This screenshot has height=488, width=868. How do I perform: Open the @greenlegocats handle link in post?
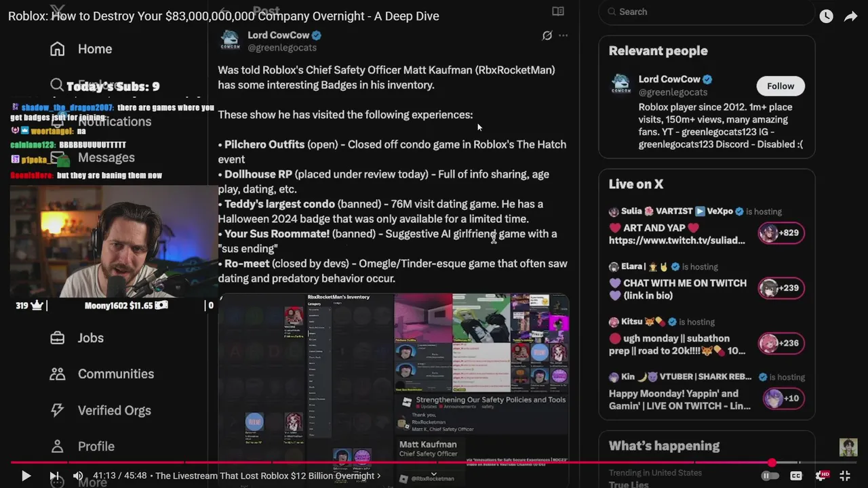click(282, 47)
